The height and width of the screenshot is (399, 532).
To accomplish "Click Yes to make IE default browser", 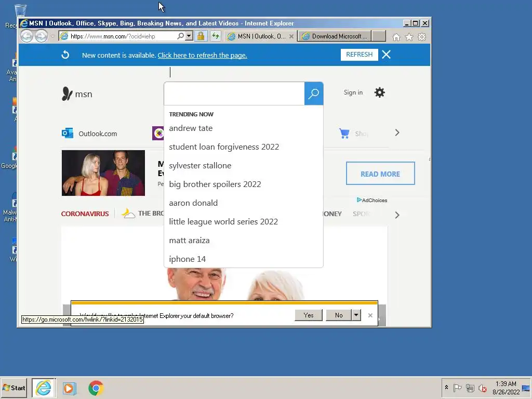I will [309, 315].
